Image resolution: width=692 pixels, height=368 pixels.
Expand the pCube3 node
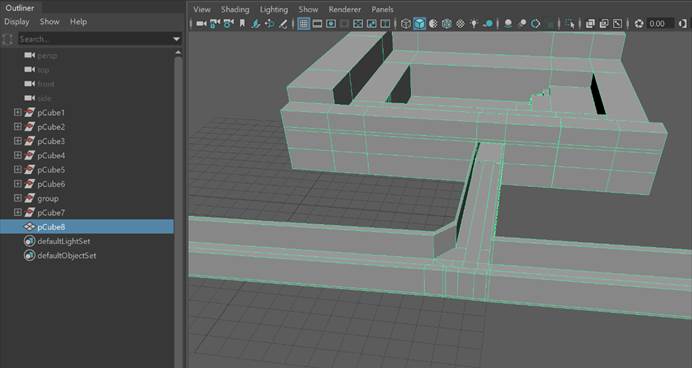click(x=18, y=141)
